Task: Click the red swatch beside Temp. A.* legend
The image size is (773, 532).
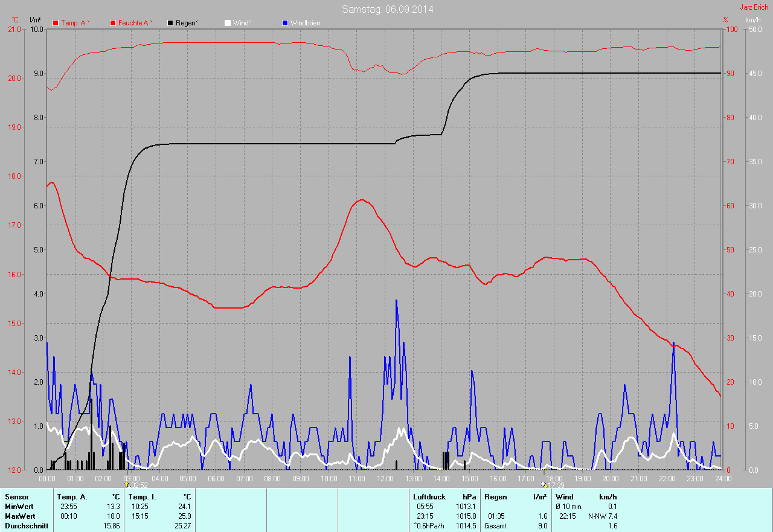Action: [56, 23]
